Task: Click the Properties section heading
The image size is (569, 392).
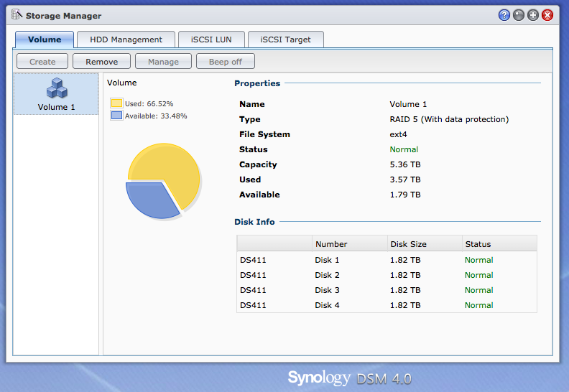Action: (x=257, y=83)
